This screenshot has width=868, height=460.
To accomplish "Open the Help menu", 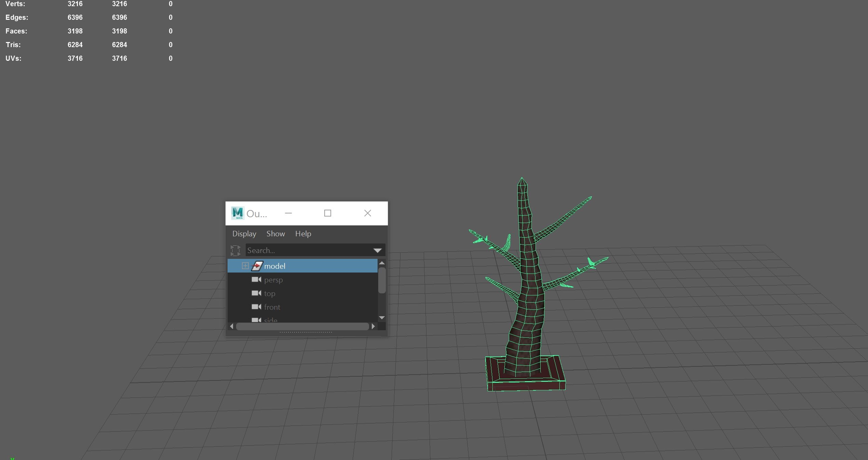I will click(x=303, y=234).
